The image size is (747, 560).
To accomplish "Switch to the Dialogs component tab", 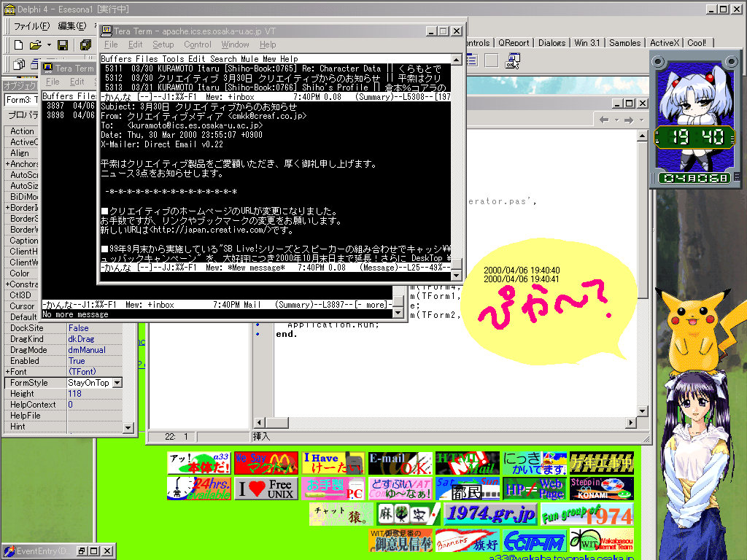I will click(x=551, y=43).
